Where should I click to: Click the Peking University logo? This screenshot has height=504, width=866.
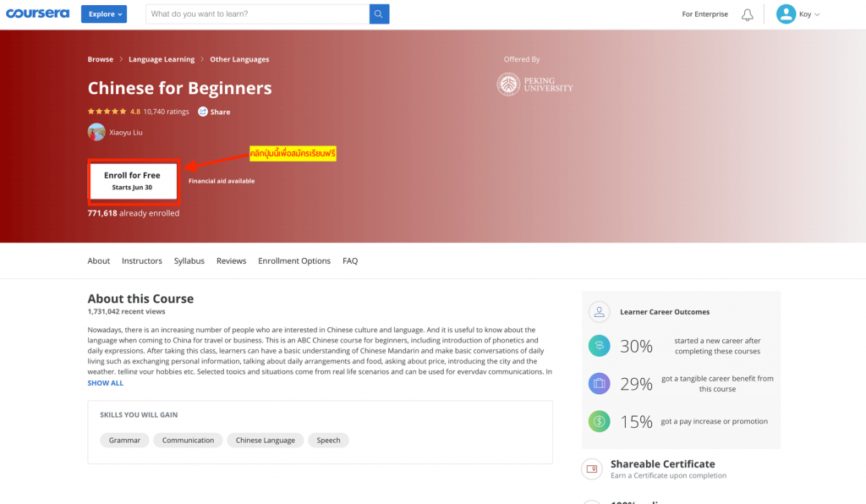tap(534, 85)
